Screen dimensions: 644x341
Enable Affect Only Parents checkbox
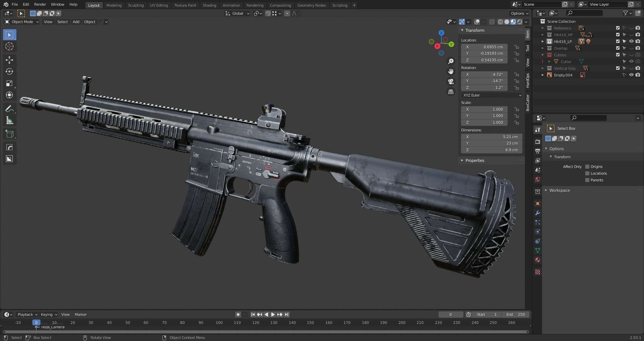point(587,180)
